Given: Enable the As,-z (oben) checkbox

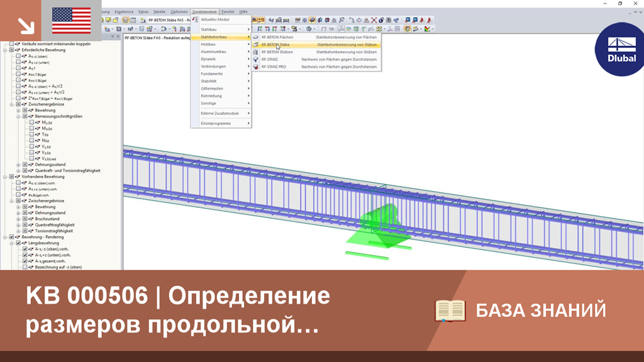Looking at the screenshot, I should pos(18,56).
